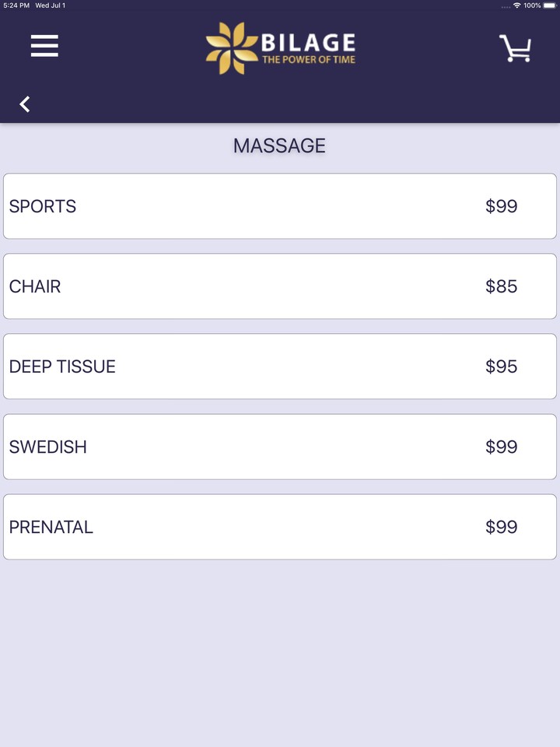Viewport: 560px width, 747px height.
Task: Tap the Swedish massage $99 price
Action: (x=501, y=447)
